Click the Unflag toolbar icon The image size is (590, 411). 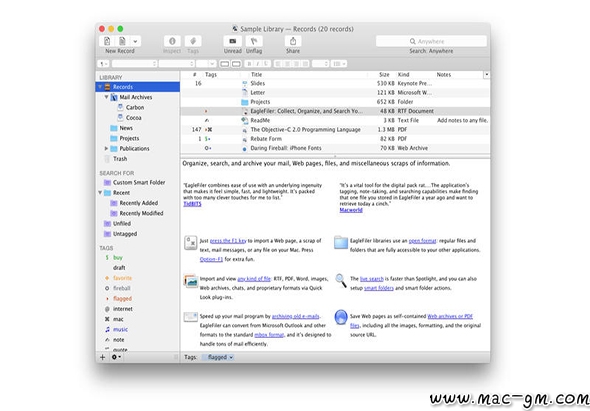click(254, 41)
